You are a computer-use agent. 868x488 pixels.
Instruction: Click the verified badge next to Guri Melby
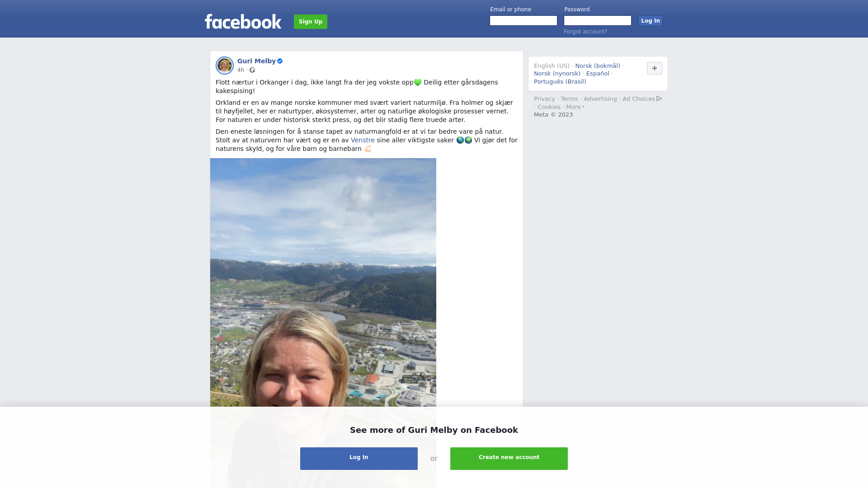point(280,61)
